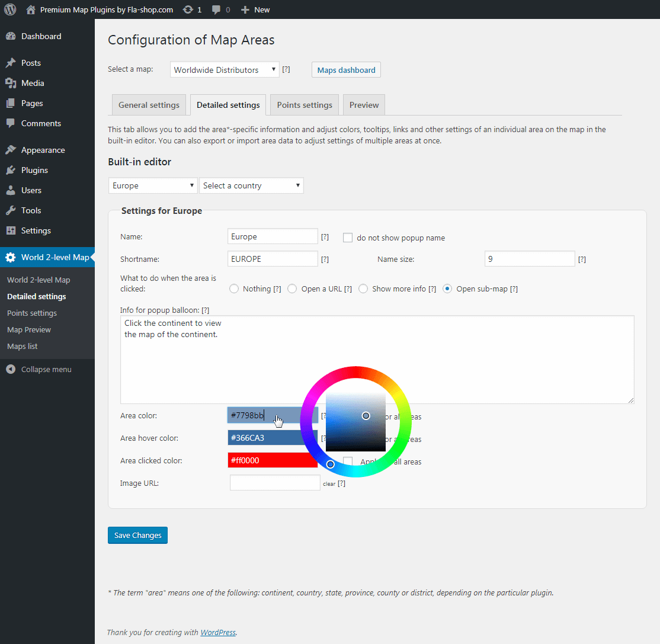Click help marker beside Shortname field
660x644 pixels.
pyautogui.click(x=325, y=259)
